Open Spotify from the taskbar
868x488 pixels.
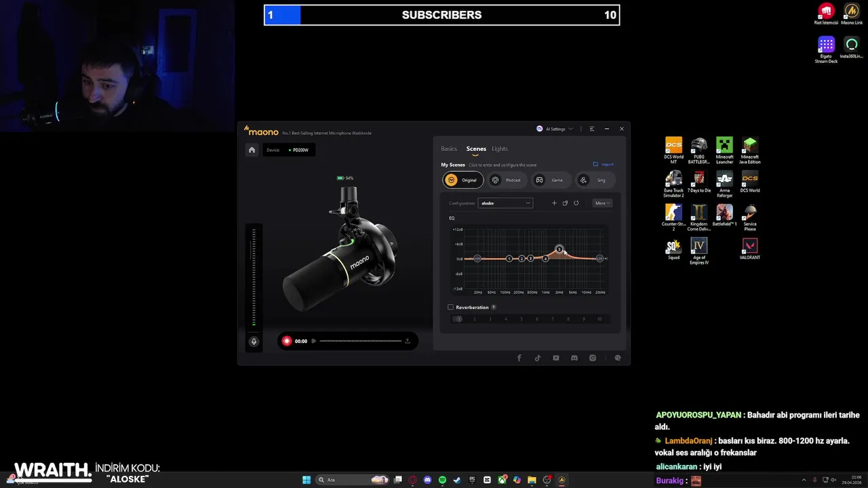(x=442, y=480)
